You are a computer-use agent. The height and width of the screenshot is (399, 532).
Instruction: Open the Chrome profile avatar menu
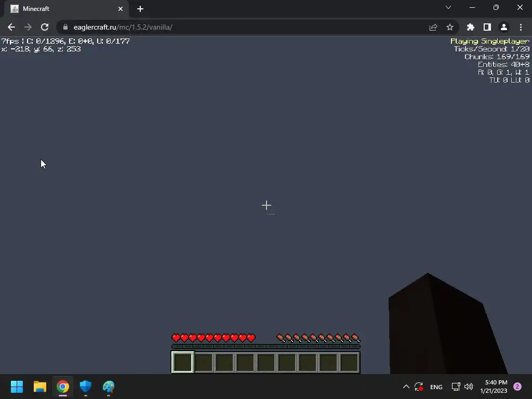pyautogui.click(x=504, y=27)
